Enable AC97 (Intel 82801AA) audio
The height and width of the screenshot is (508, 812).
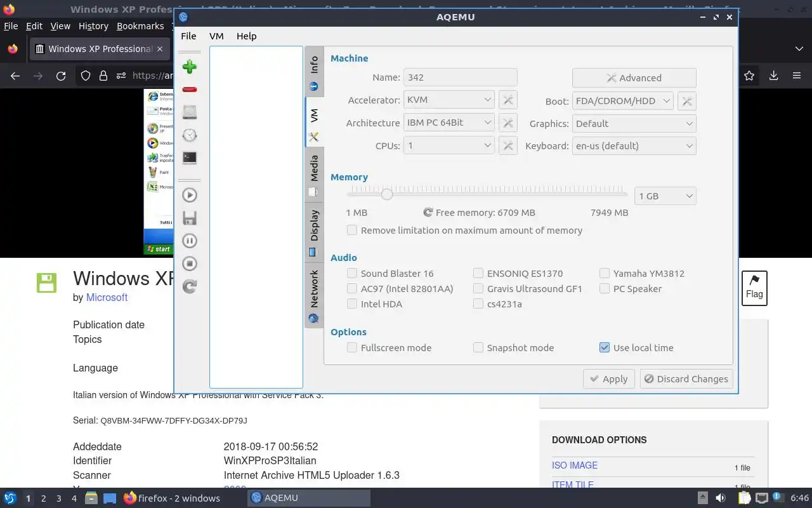click(351, 289)
